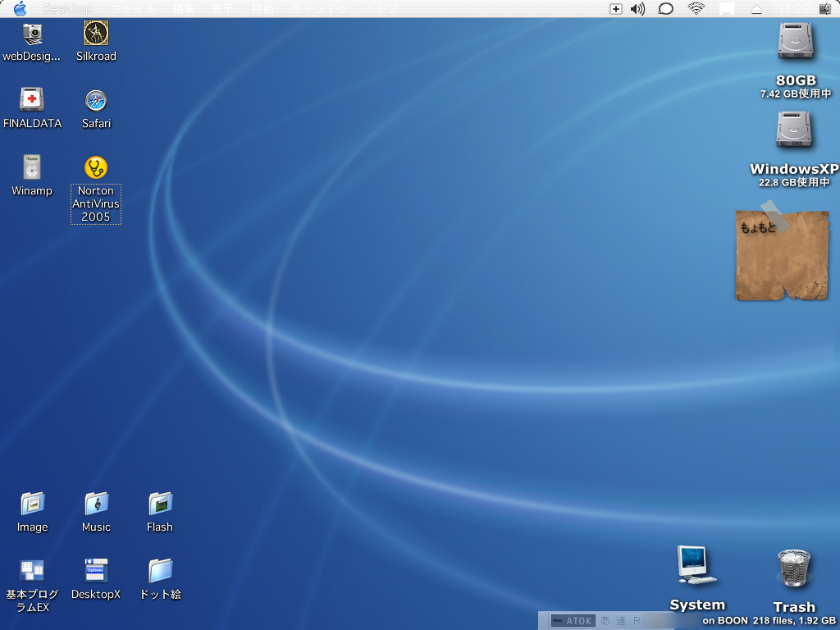Launch the Safari compass icon

(96, 101)
